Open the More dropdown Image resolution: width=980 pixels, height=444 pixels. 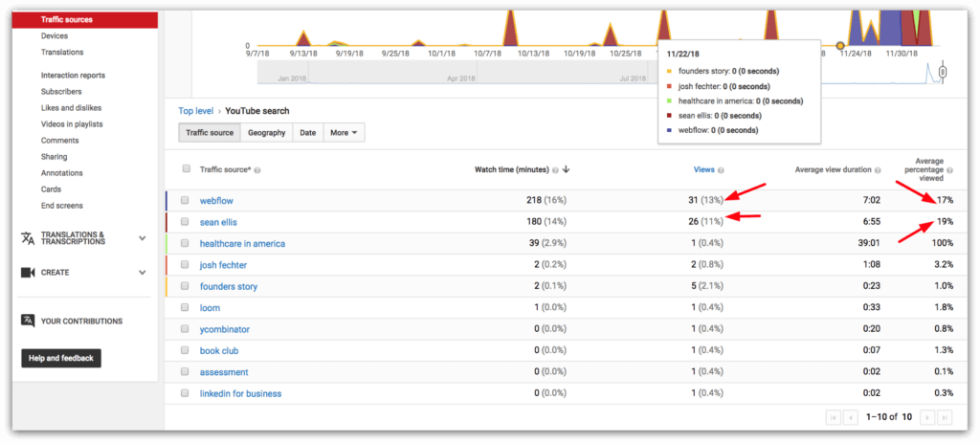click(344, 133)
